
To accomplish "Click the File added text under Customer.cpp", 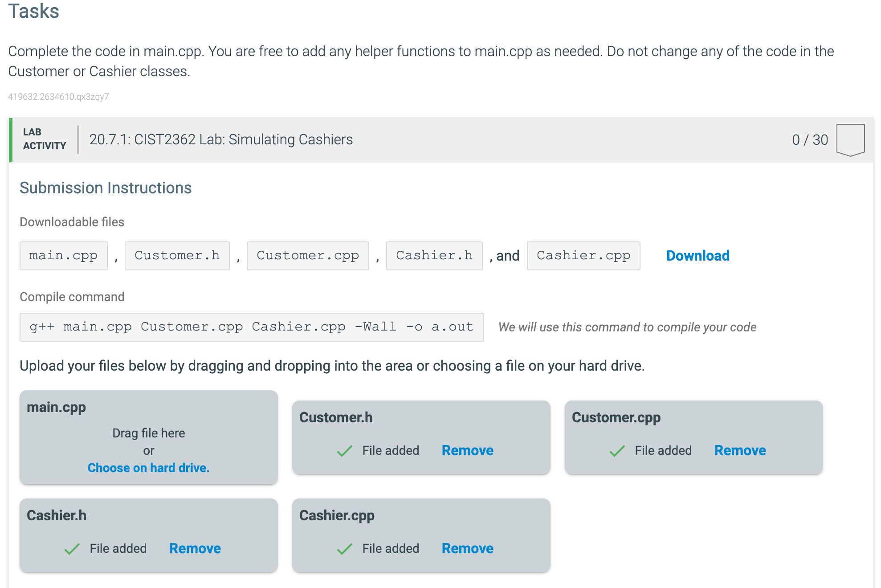I will click(663, 450).
